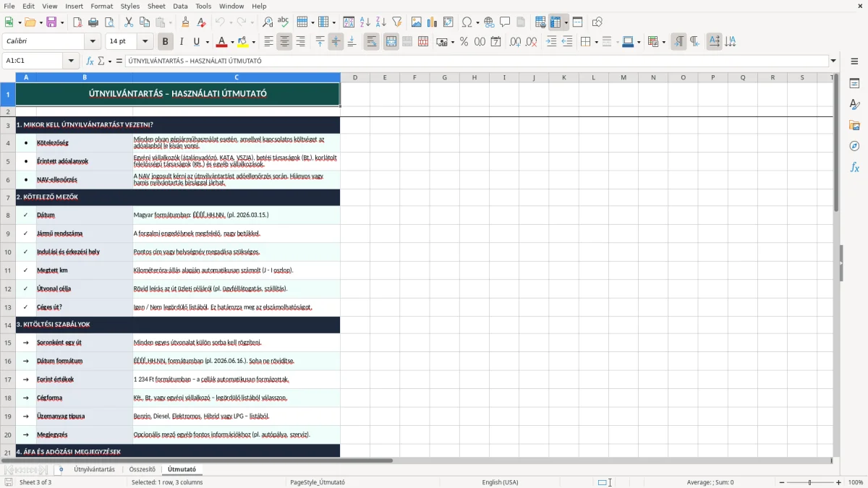The image size is (868, 488).
Task: Select column D header
Action: (x=354, y=77)
